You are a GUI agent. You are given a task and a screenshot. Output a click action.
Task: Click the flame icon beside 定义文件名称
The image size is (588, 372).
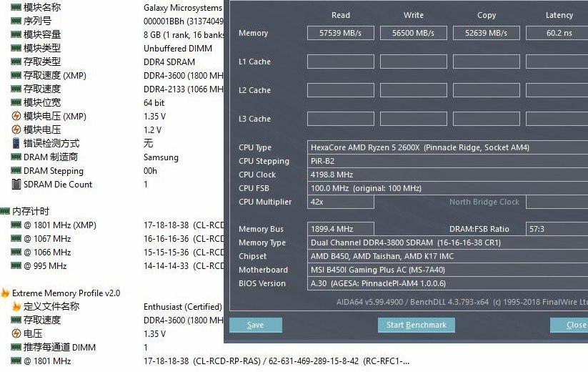16,306
